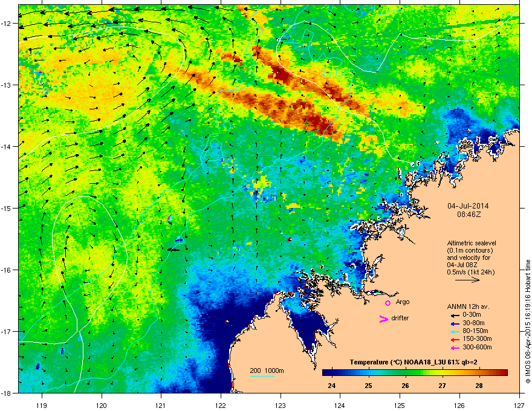Click longitude axis label 127
Viewport: 532px width, 411px height.
(x=519, y=405)
